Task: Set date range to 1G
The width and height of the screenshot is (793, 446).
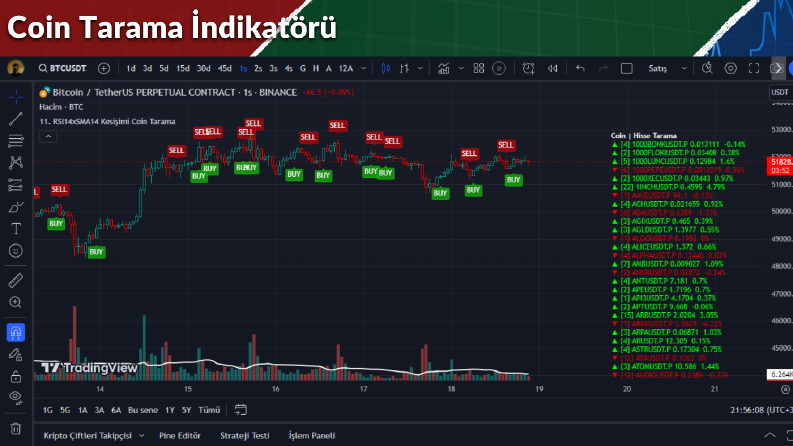Action: (x=48, y=410)
